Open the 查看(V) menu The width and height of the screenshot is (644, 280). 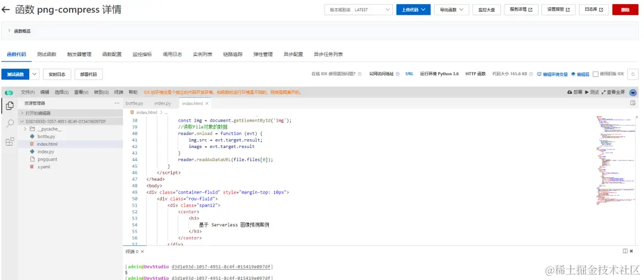[81, 92]
